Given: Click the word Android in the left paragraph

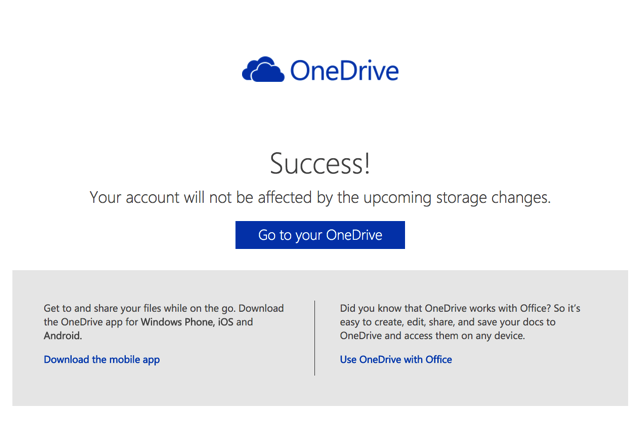Looking at the screenshot, I should (63, 336).
